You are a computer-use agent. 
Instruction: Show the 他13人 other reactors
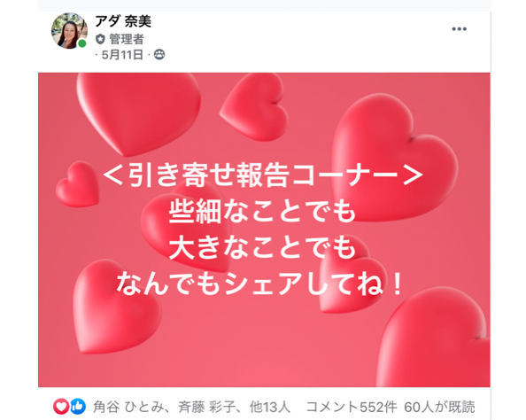coord(269,407)
